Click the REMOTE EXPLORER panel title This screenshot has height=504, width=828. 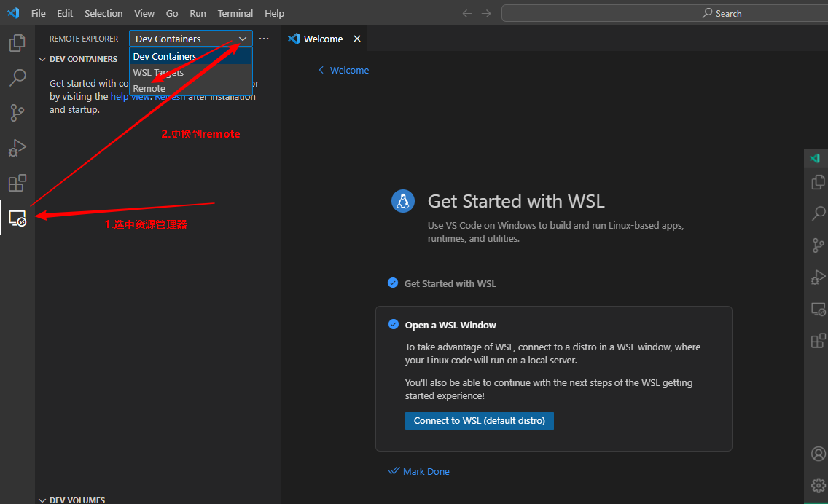tap(84, 39)
